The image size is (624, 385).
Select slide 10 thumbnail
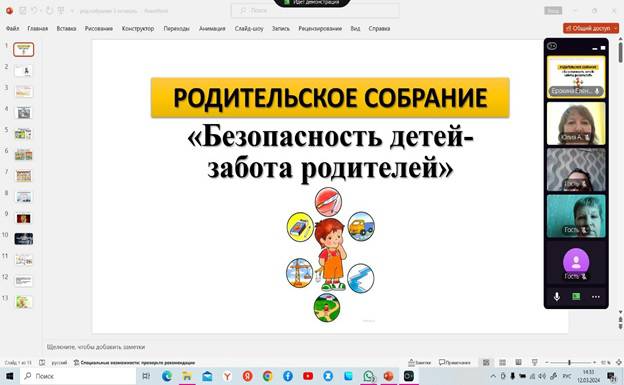(23, 239)
